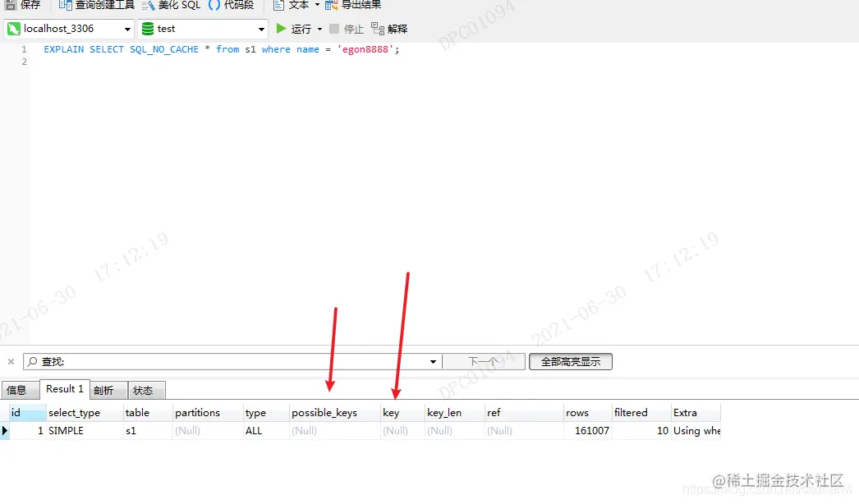859x504 pixels.
Task: Select the ALL type cell
Action: coord(266,431)
